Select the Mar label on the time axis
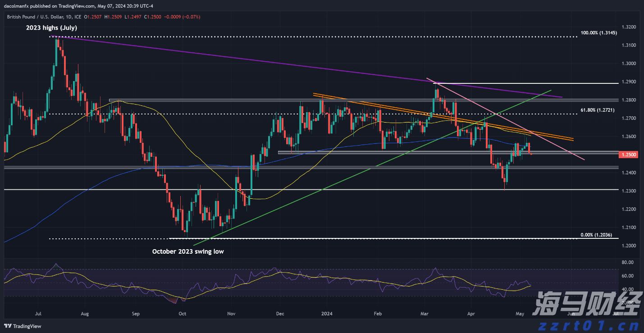 point(425,313)
